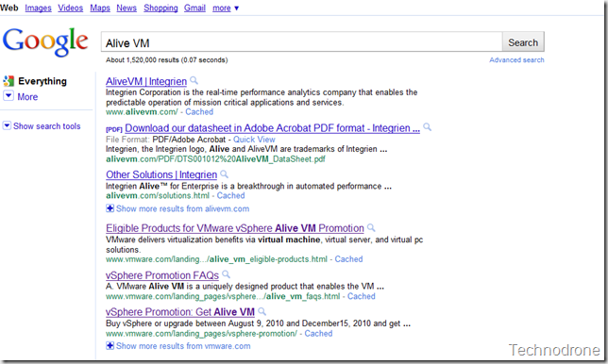Image resolution: width=608 pixels, height=364 pixels.
Task: Open Shopping from the top bar
Action: [x=160, y=8]
